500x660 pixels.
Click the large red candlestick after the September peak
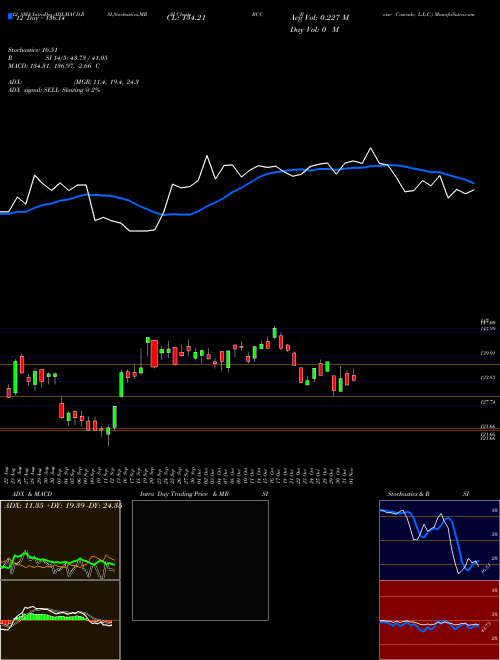pyautogui.click(x=154, y=354)
